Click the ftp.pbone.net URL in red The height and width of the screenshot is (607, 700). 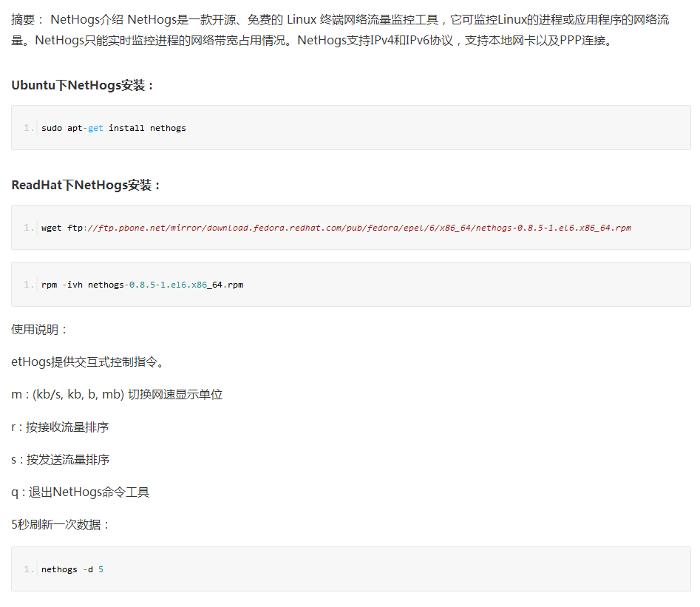[x=359, y=228]
